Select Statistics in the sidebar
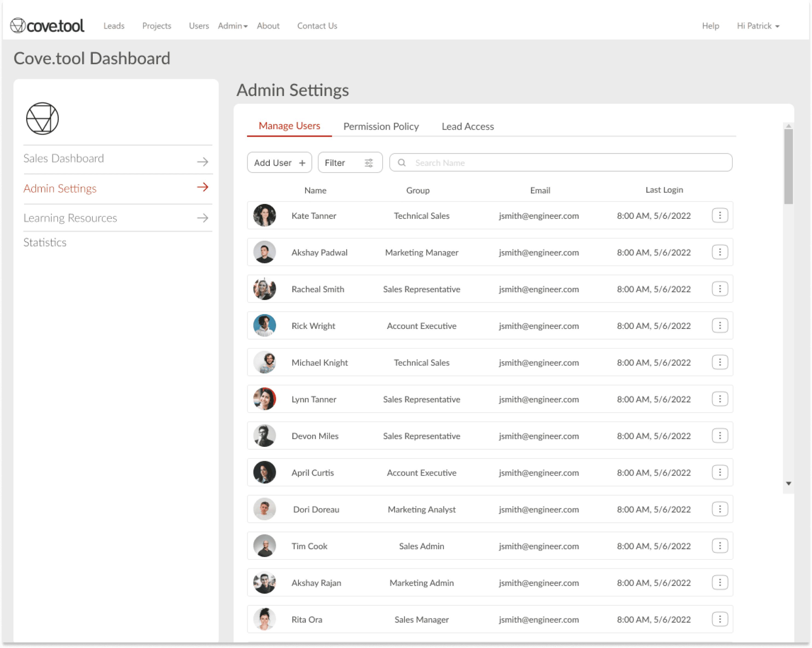 pos(45,242)
